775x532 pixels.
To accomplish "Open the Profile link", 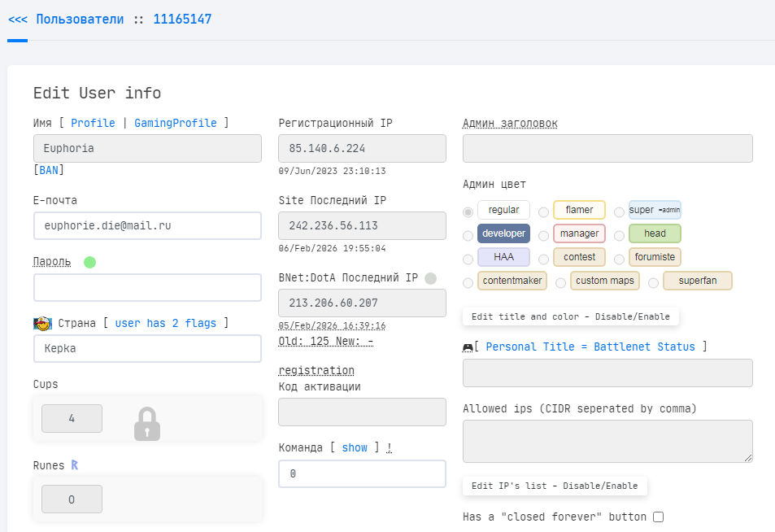I will coord(93,123).
